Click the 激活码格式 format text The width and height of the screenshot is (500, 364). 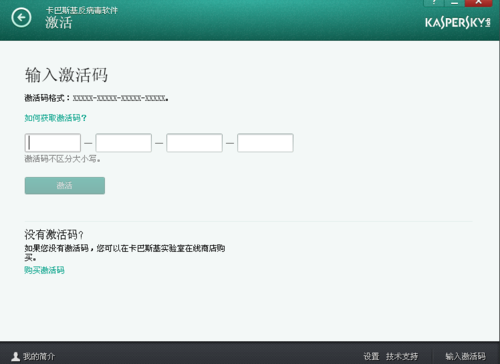click(96, 98)
